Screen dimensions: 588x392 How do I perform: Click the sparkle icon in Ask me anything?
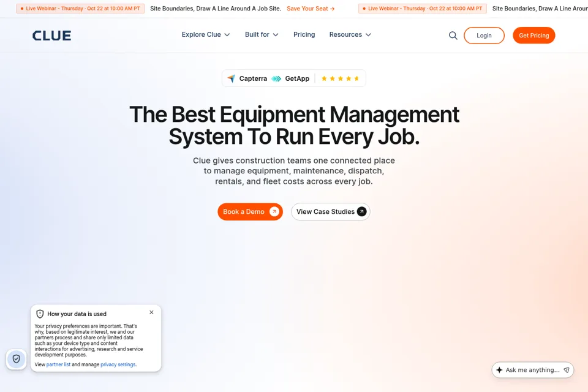pos(499,370)
